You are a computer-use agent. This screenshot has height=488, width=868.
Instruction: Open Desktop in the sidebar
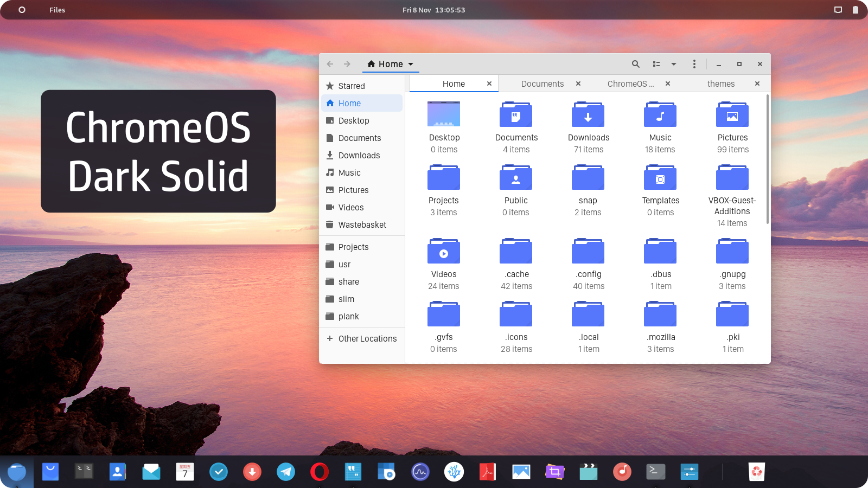pos(362,120)
